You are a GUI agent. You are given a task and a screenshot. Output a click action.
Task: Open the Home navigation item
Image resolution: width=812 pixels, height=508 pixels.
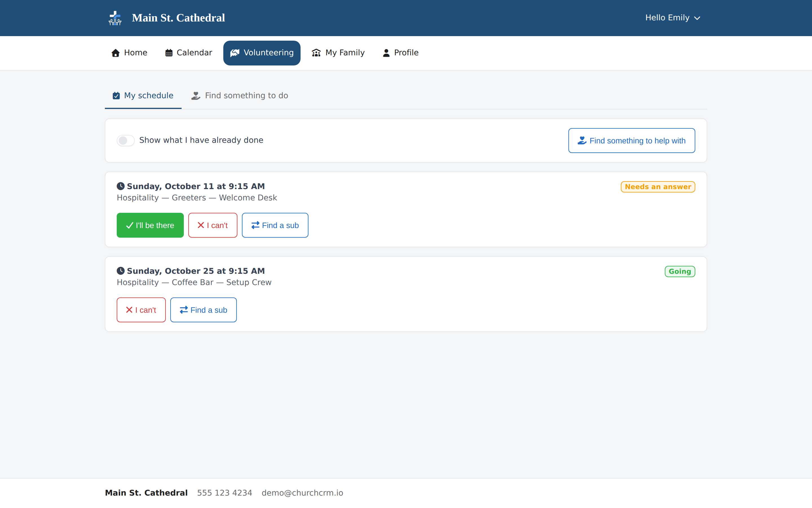[x=129, y=53]
